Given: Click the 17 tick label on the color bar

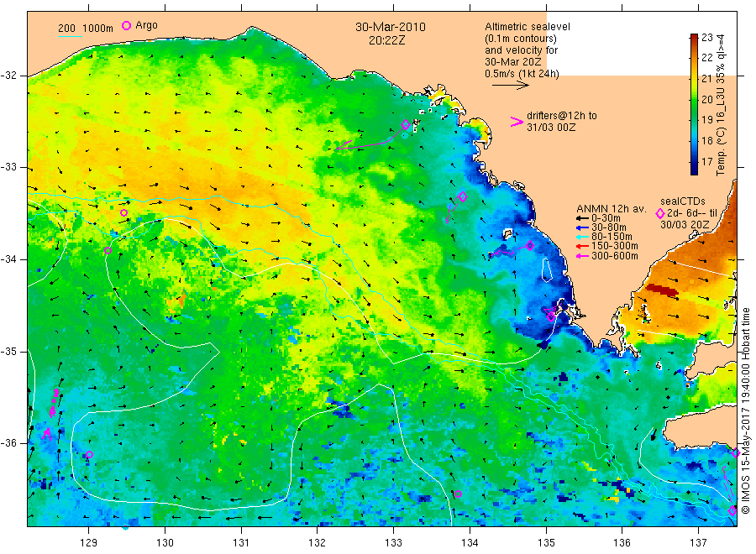Looking at the screenshot, I should [x=706, y=162].
